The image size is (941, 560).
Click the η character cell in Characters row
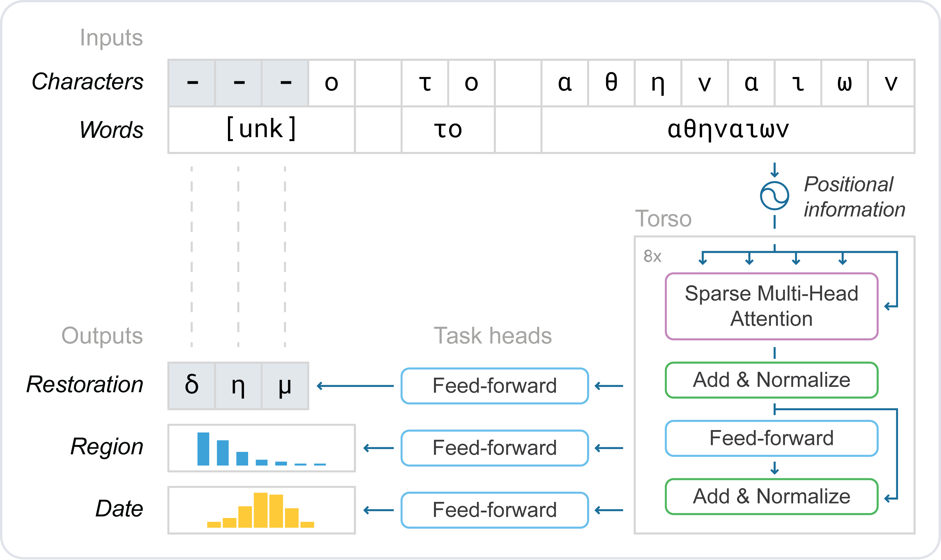tap(658, 83)
